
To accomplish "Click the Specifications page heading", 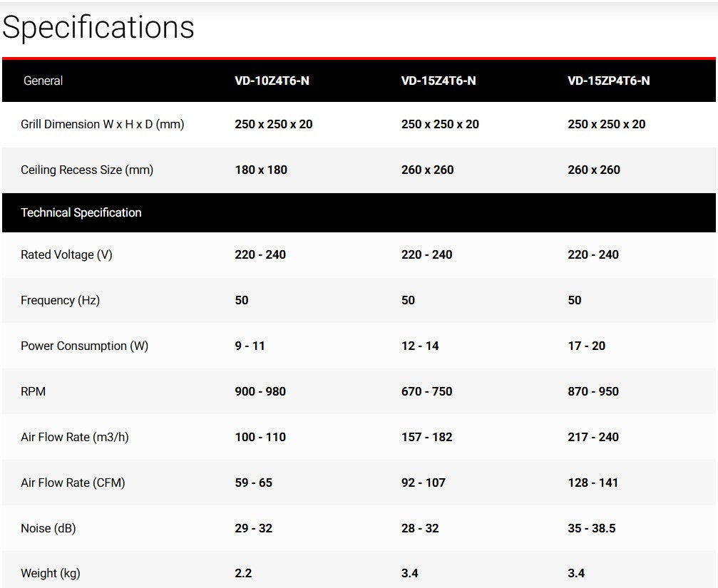I will click(x=98, y=29).
